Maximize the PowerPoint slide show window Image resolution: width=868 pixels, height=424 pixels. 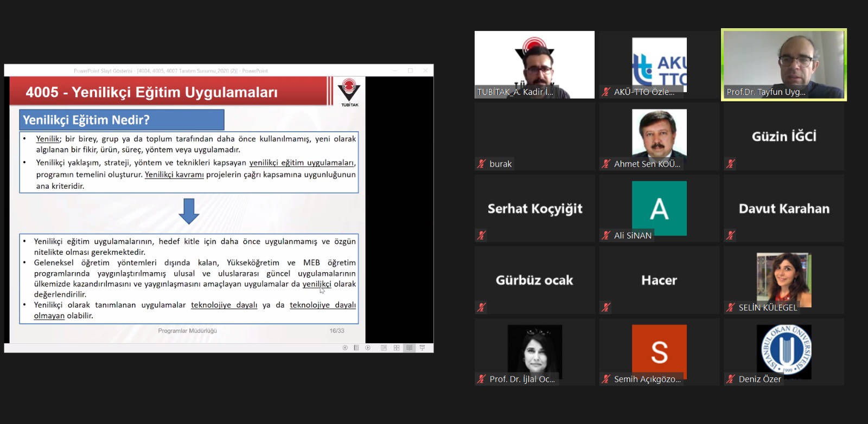coord(410,70)
